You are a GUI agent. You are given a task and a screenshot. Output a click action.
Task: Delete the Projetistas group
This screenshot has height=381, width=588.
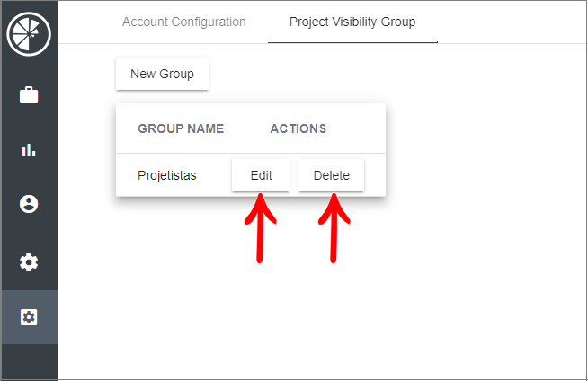(332, 175)
